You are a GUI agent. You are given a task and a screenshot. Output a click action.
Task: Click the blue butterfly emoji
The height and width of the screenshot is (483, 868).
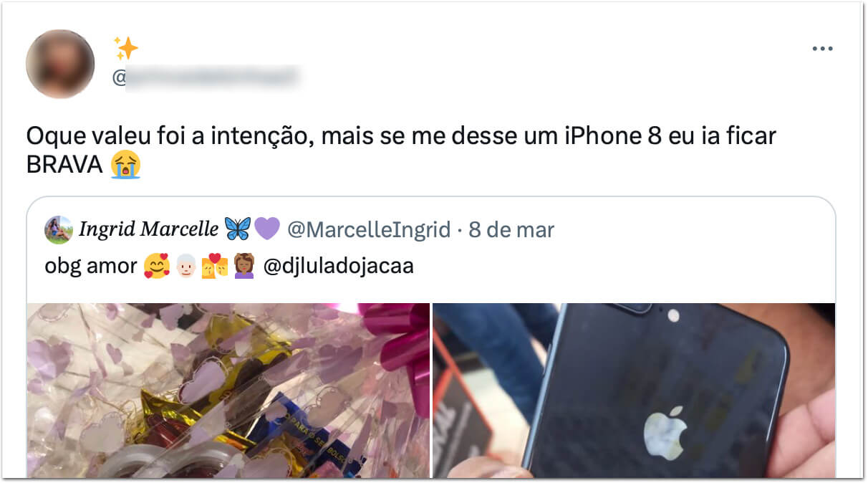[x=238, y=229]
